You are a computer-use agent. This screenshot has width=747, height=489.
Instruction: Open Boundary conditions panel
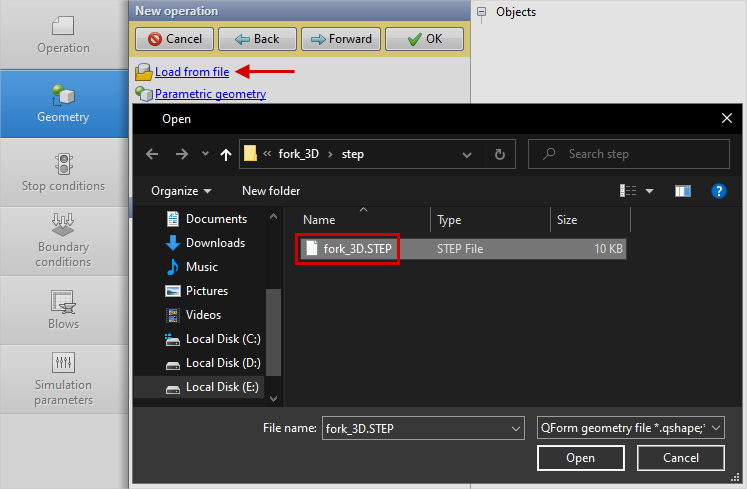pos(63,240)
